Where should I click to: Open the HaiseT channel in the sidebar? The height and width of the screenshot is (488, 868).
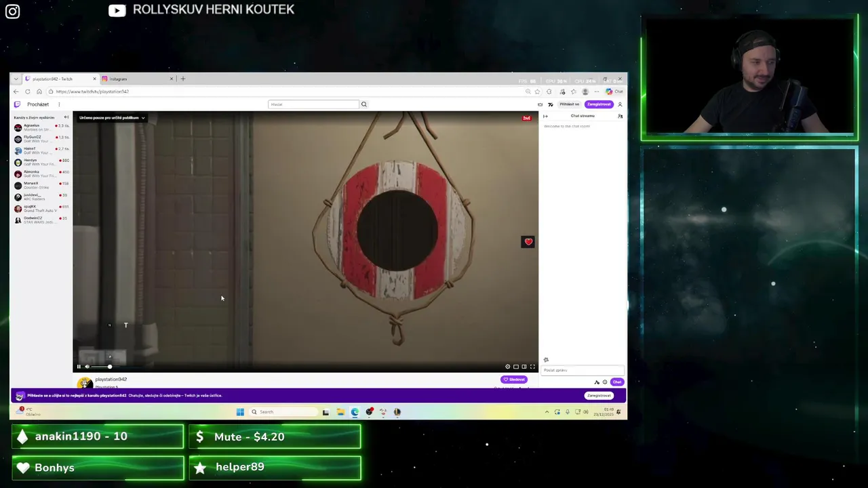[41, 150]
